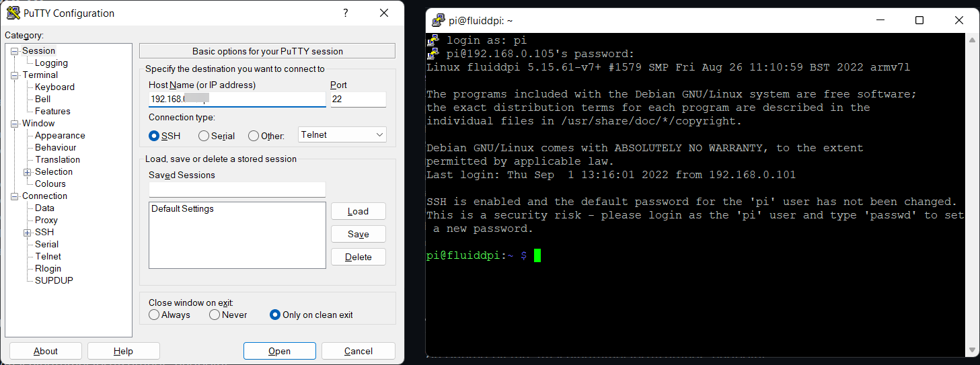Select the SSH connection type radio button

(154, 136)
